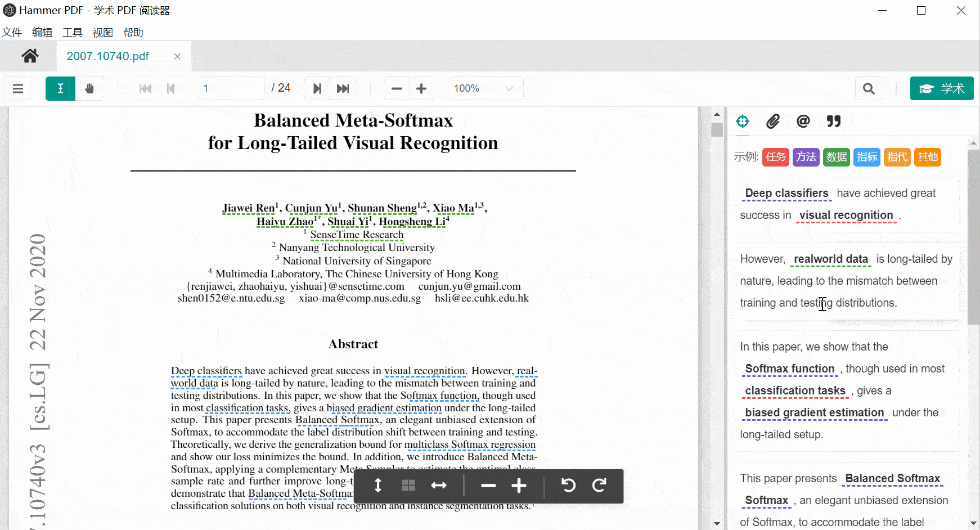Click author name Hongsheng Li
The width and height of the screenshot is (980, 530).
[x=412, y=221]
